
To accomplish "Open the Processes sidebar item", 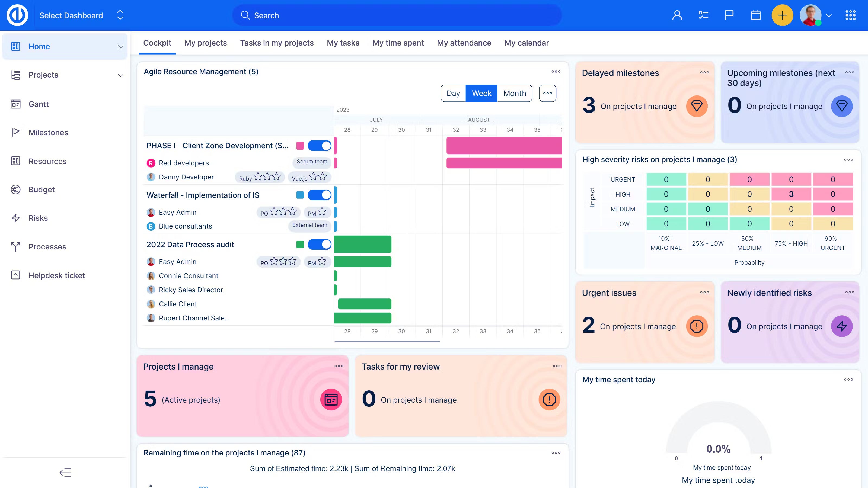I will click(x=47, y=246).
